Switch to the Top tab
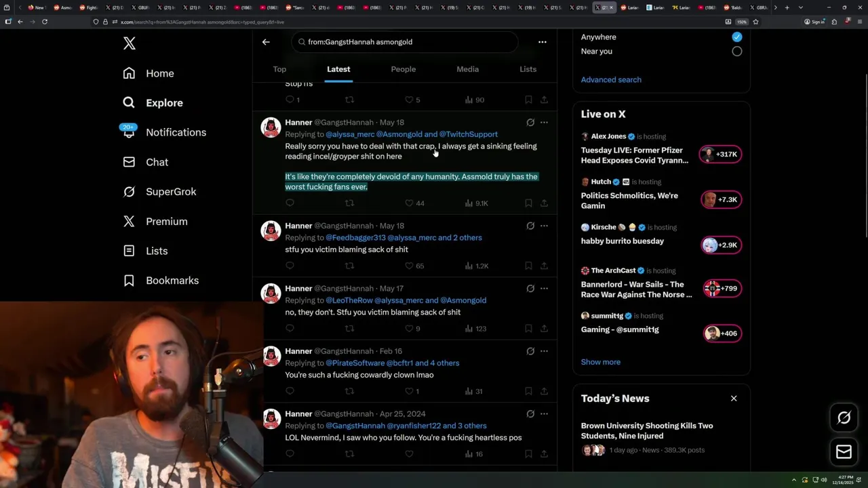Image resolution: width=868 pixels, height=488 pixels. click(279, 69)
